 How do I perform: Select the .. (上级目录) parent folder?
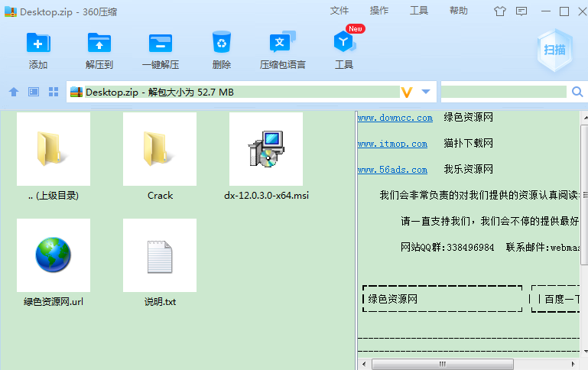[x=54, y=157]
